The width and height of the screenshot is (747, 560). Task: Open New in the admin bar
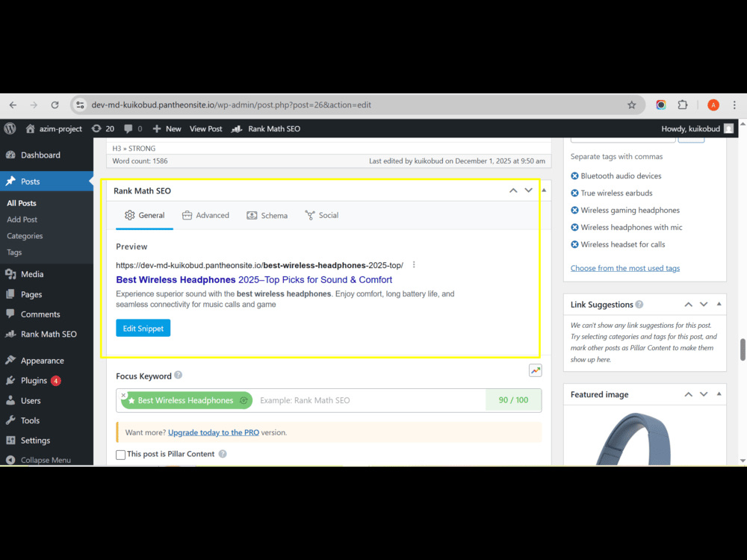click(x=167, y=128)
